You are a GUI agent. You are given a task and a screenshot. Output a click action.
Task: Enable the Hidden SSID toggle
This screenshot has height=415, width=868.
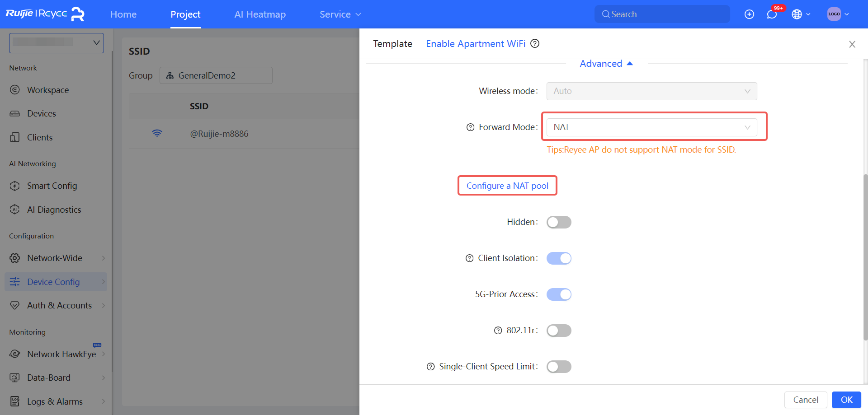point(559,222)
